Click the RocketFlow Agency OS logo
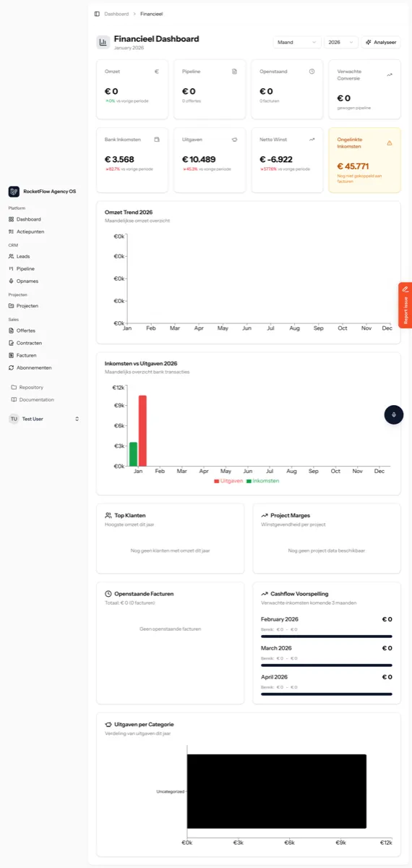412x868 pixels. 14,192
